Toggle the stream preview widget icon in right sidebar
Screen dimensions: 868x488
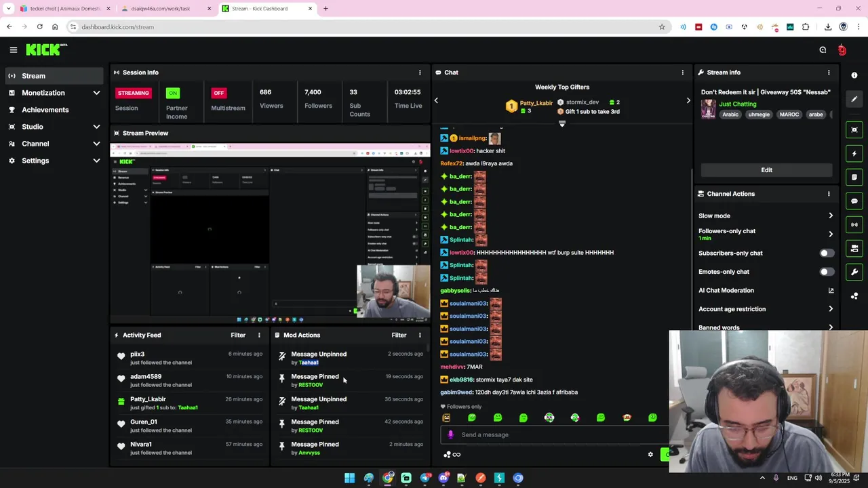(854, 129)
